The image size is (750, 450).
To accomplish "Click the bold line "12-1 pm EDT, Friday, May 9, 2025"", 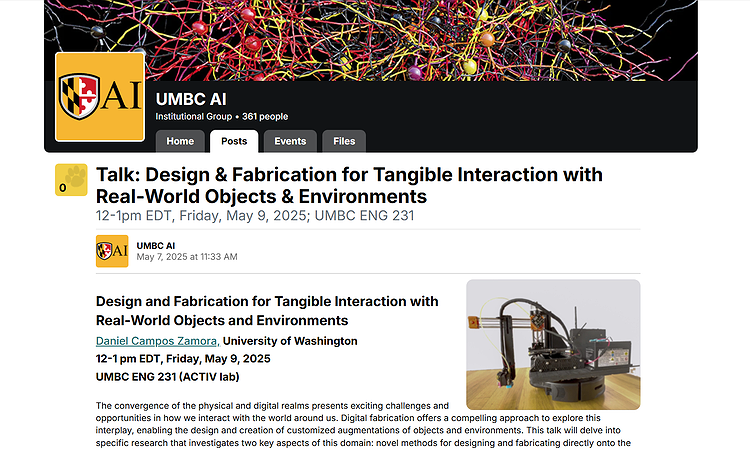I will tap(183, 359).
